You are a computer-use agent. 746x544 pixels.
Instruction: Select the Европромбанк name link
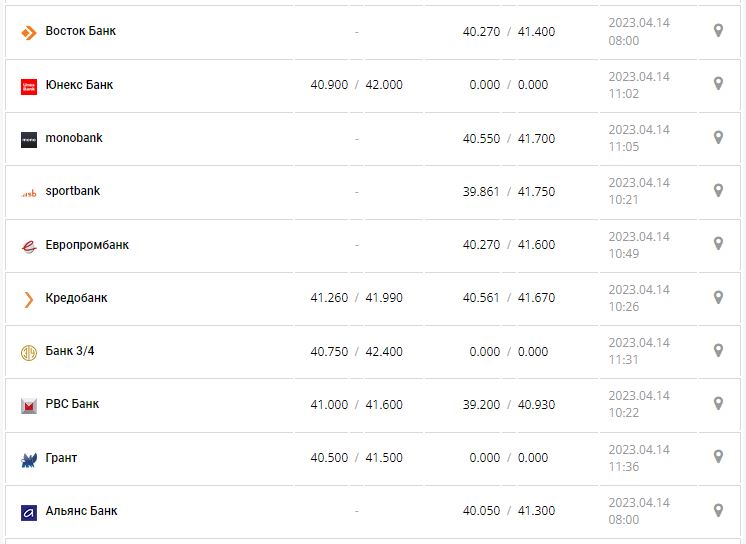tap(87, 245)
